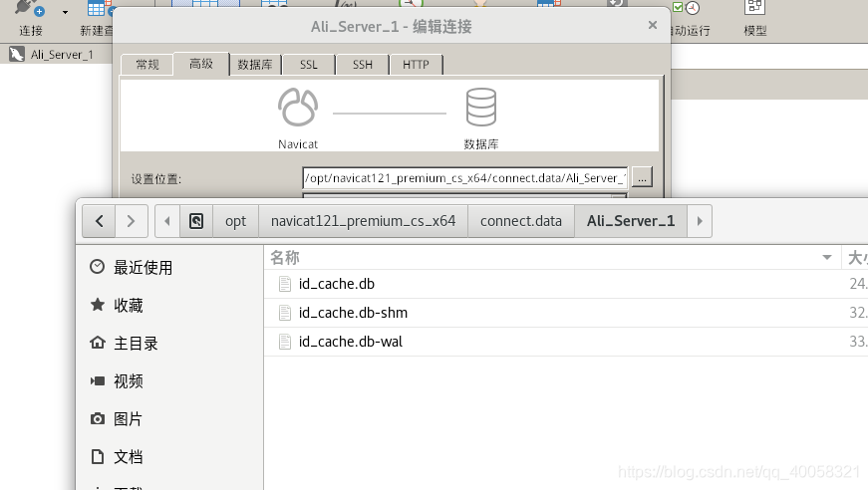Click the database cylinder icon
This screenshot has height=490, width=868.
(x=481, y=107)
